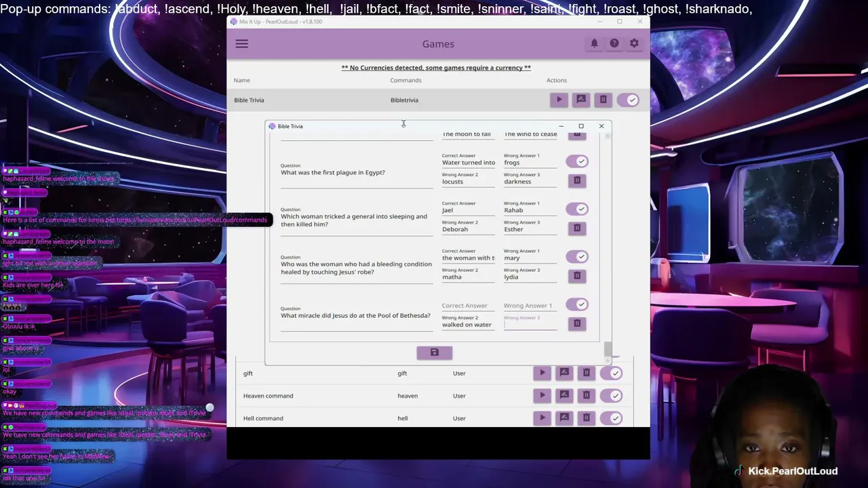This screenshot has width=868, height=488.
Task: Delete the bleeding condition question
Action: pyautogui.click(x=577, y=276)
